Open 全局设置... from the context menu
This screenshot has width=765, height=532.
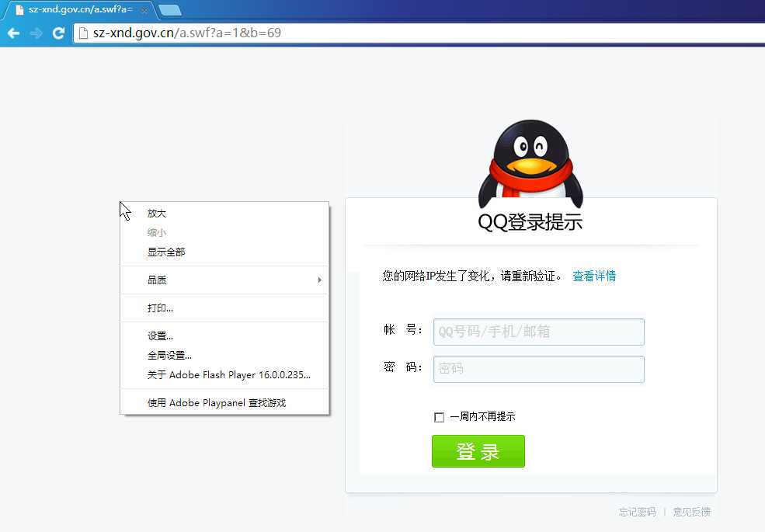pos(224,356)
